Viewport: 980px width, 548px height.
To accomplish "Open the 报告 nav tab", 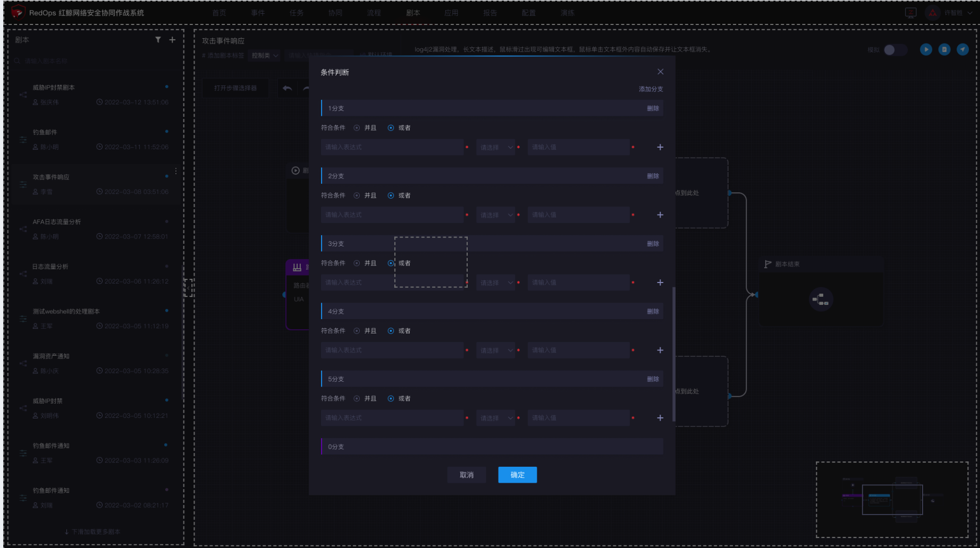I will point(490,13).
